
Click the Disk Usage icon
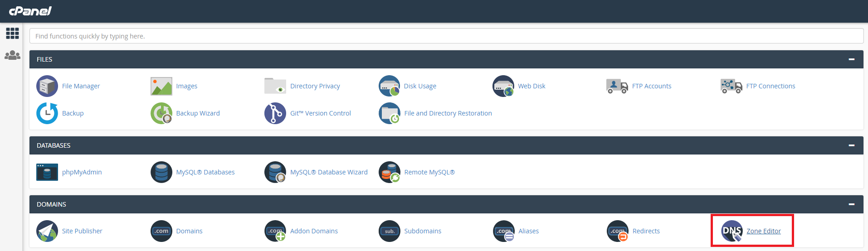[x=390, y=86]
